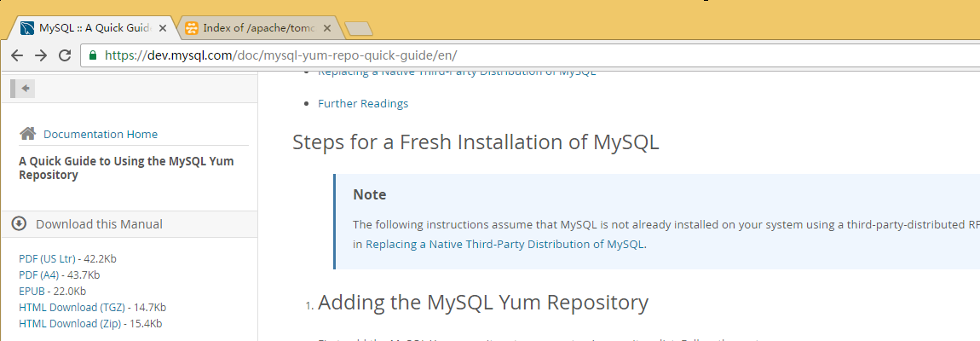This screenshot has height=341, width=980.
Task: Click the orange Index of /apache tab favicon
Action: tap(192, 28)
